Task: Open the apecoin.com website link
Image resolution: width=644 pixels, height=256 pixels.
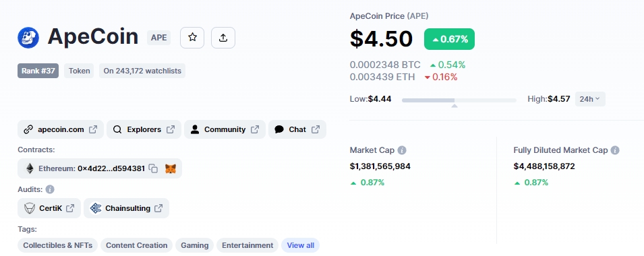Action: tap(61, 129)
